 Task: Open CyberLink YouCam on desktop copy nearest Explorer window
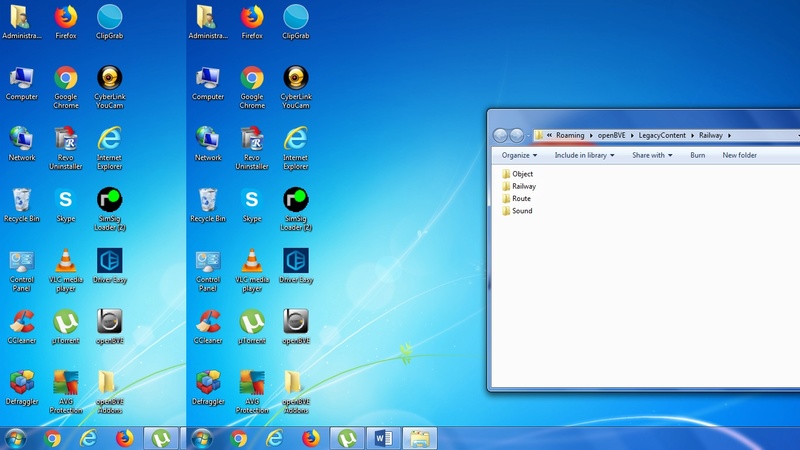point(296,87)
